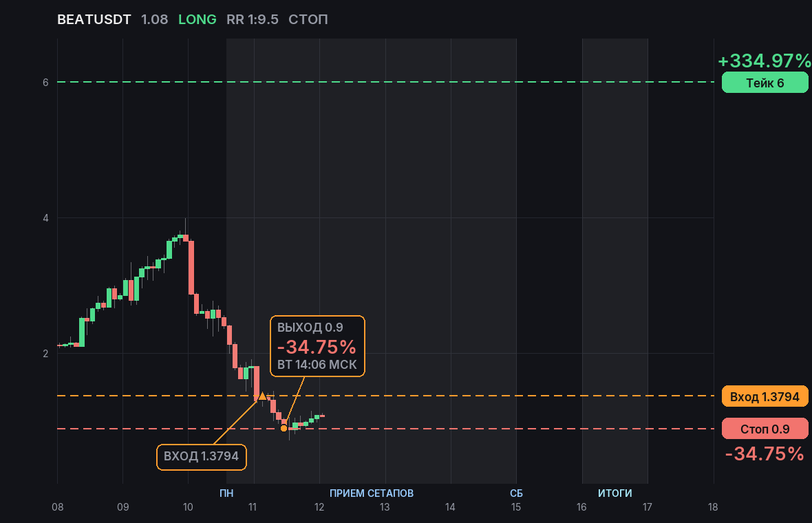The width and height of the screenshot is (812, 523).
Task: Click the ВЫХОД 0.9 exit callout box
Action: [x=317, y=346]
